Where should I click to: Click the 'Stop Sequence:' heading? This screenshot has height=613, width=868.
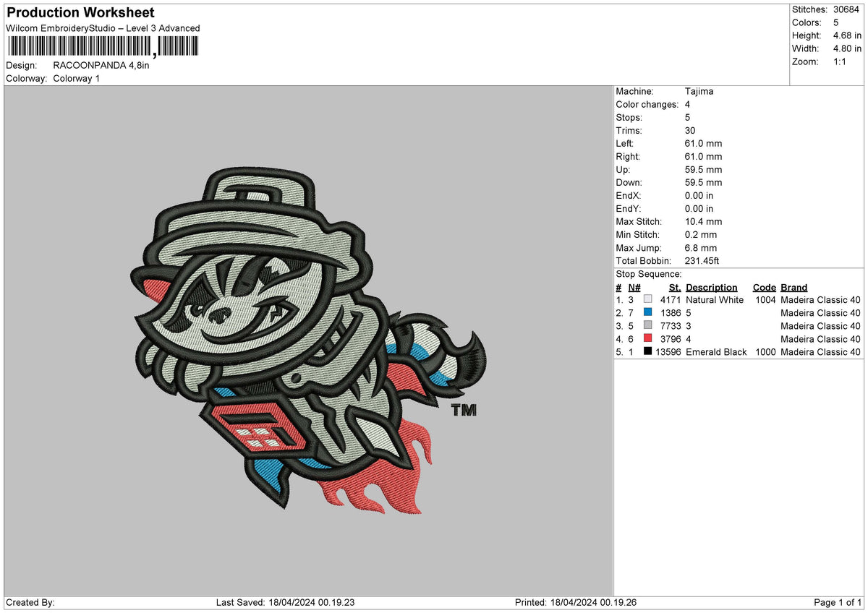coord(649,274)
